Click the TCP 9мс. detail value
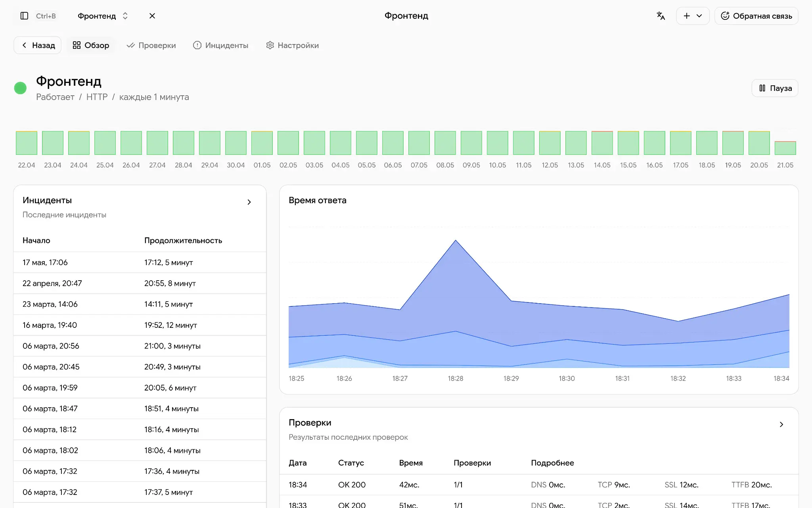This screenshot has width=812, height=508. point(614,485)
